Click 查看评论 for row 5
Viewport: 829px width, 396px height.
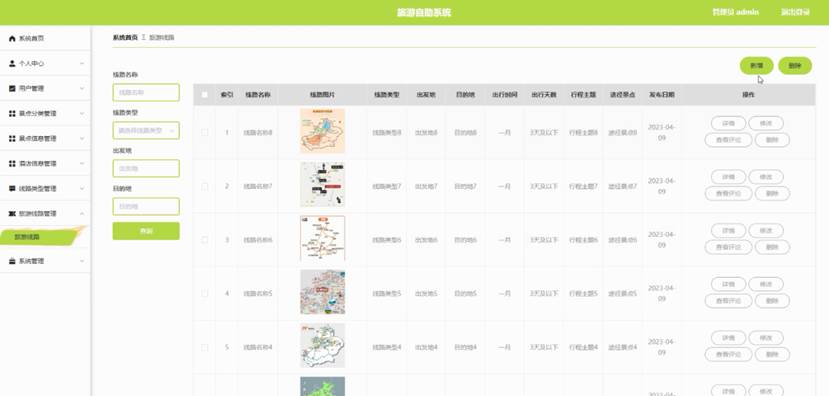tap(729, 355)
